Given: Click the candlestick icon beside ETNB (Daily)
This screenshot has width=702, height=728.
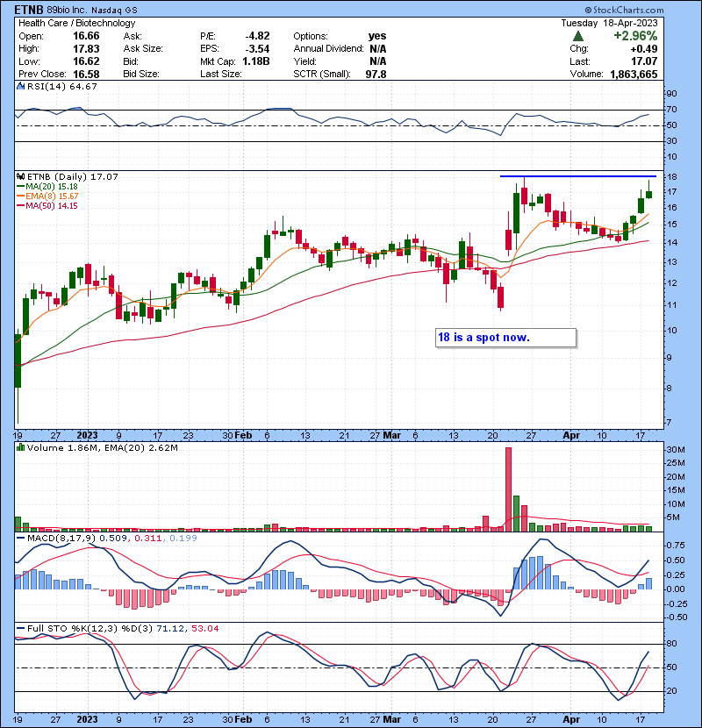Looking at the screenshot, I should click(x=19, y=176).
